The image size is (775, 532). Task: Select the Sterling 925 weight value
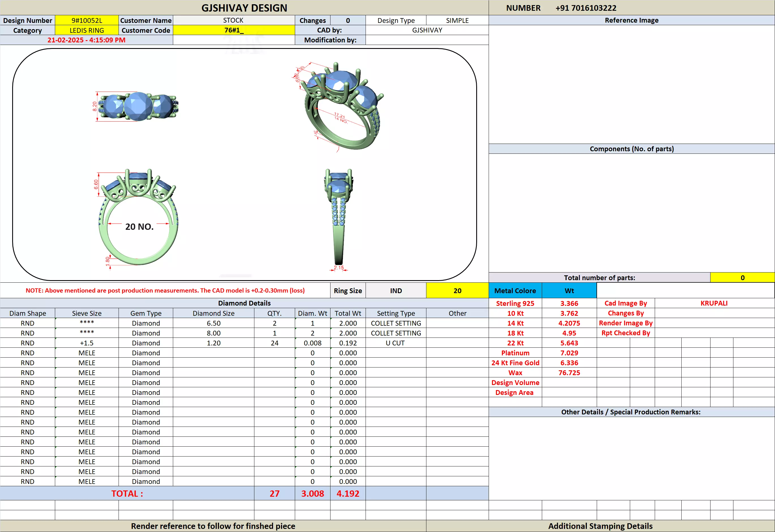569,303
